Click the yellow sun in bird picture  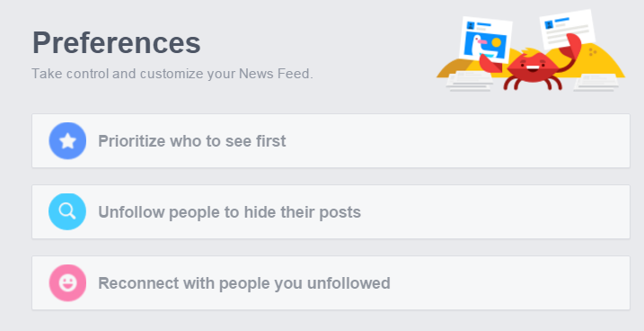coord(496,42)
